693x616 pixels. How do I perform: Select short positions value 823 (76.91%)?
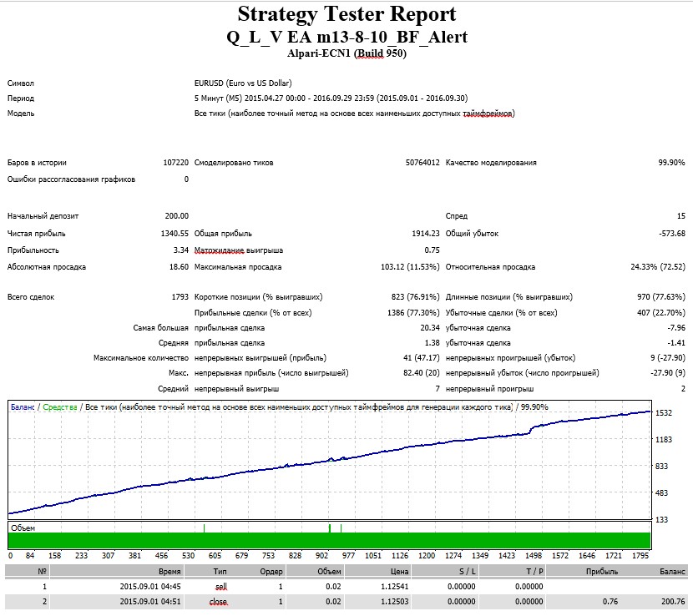point(416,297)
